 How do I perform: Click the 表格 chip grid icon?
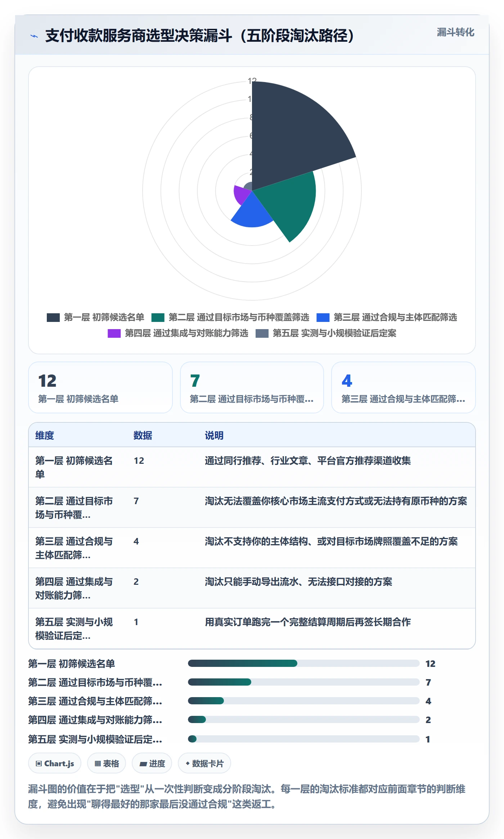[x=98, y=763]
